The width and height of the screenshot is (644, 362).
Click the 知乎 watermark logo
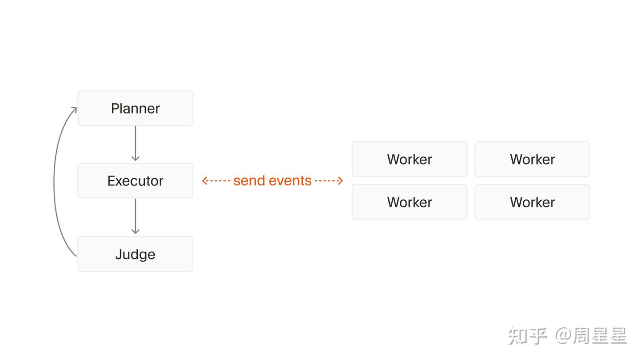tap(528, 336)
